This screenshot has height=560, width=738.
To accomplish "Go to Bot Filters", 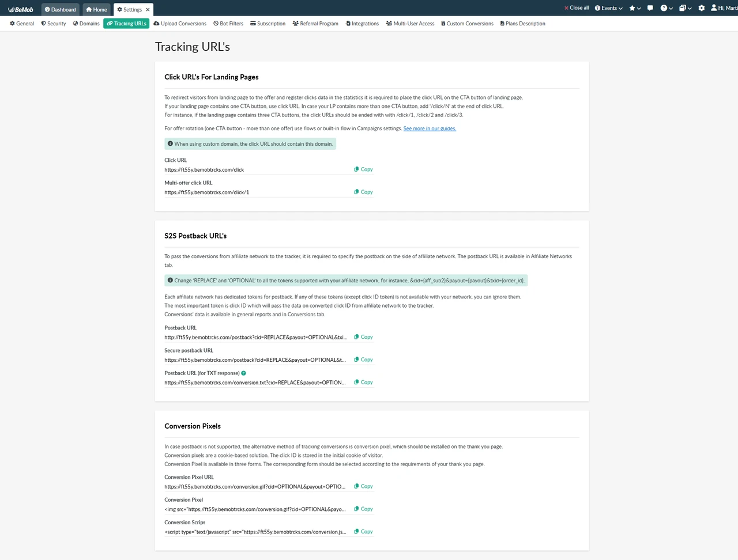I will 228,24.
